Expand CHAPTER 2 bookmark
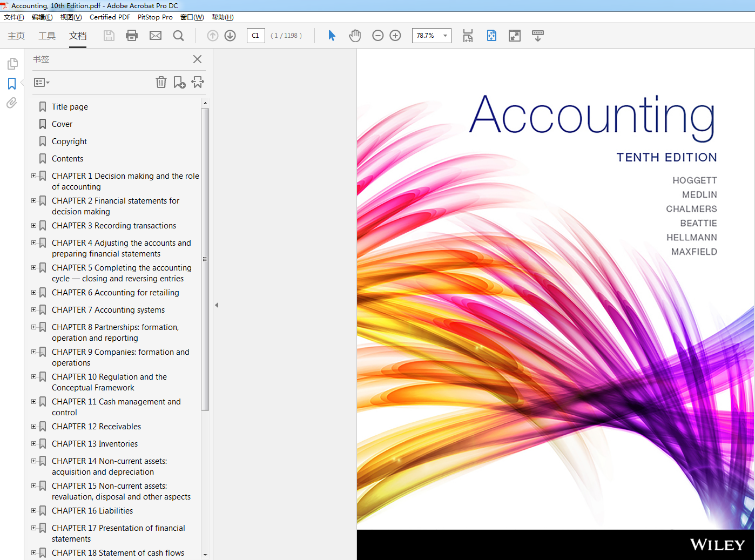The height and width of the screenshot is (560, 755). click(x=34, y=201)
